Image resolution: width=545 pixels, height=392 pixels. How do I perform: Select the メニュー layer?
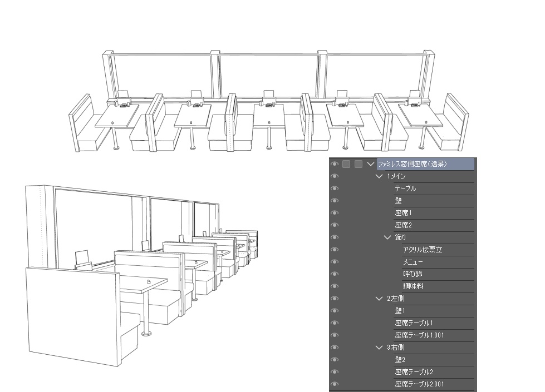tap(412, 262)
